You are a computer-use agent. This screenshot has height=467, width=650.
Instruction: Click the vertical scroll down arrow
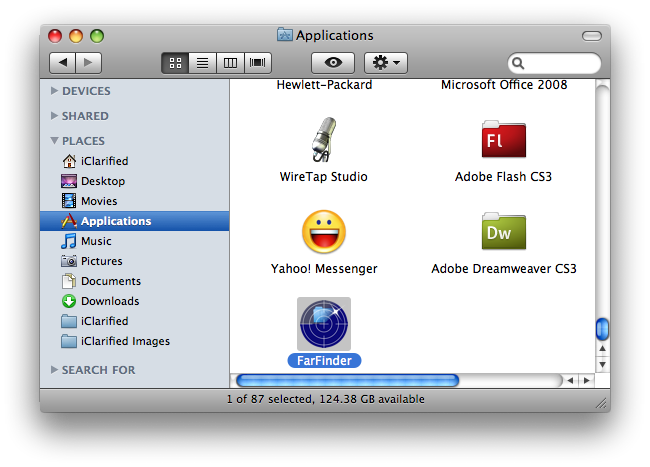coord(602,365)
